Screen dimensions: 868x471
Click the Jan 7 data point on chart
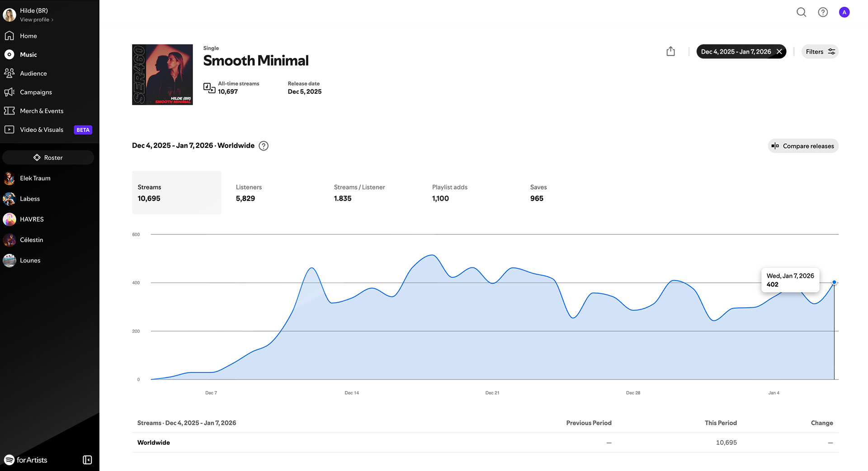click(x=834, y=282)
